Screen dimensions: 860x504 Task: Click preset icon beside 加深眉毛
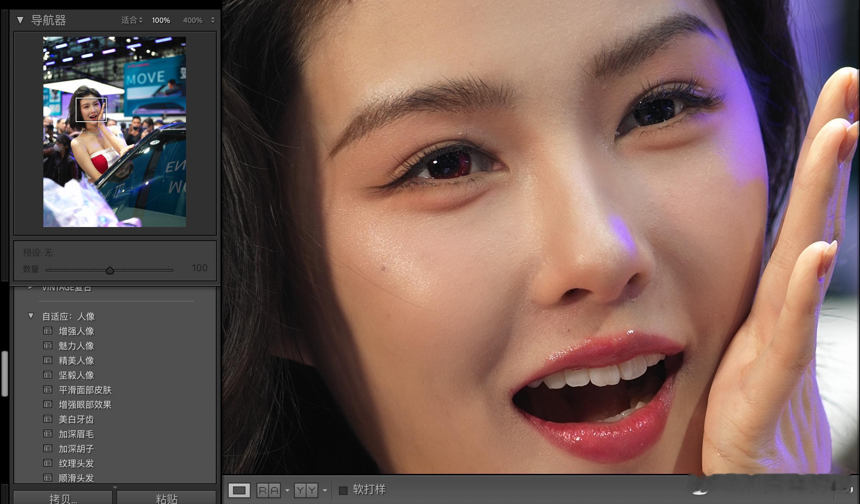coord(48,434)
